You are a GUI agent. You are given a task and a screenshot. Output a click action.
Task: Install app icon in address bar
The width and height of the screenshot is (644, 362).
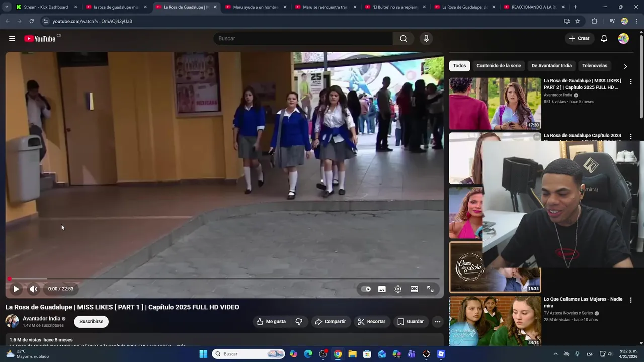click(x=567, y=21)
